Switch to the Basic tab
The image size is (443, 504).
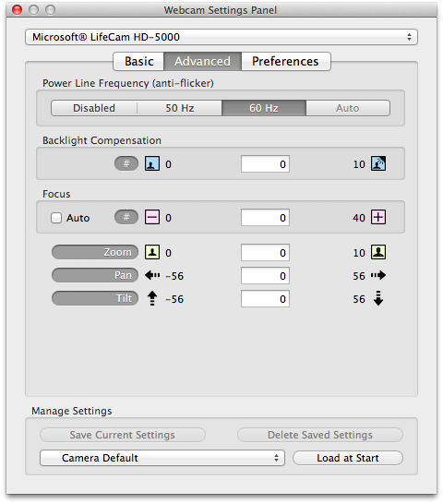tap(138, 62)
